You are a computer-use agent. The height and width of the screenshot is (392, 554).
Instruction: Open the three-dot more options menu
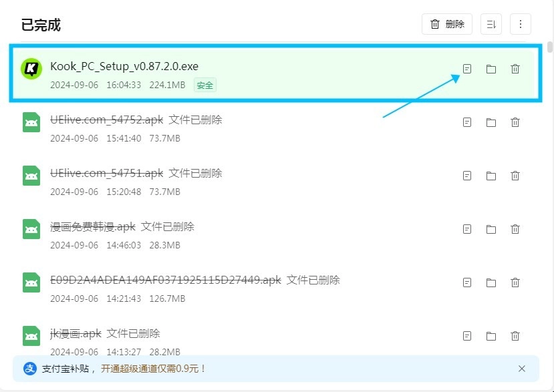[521, 24]
